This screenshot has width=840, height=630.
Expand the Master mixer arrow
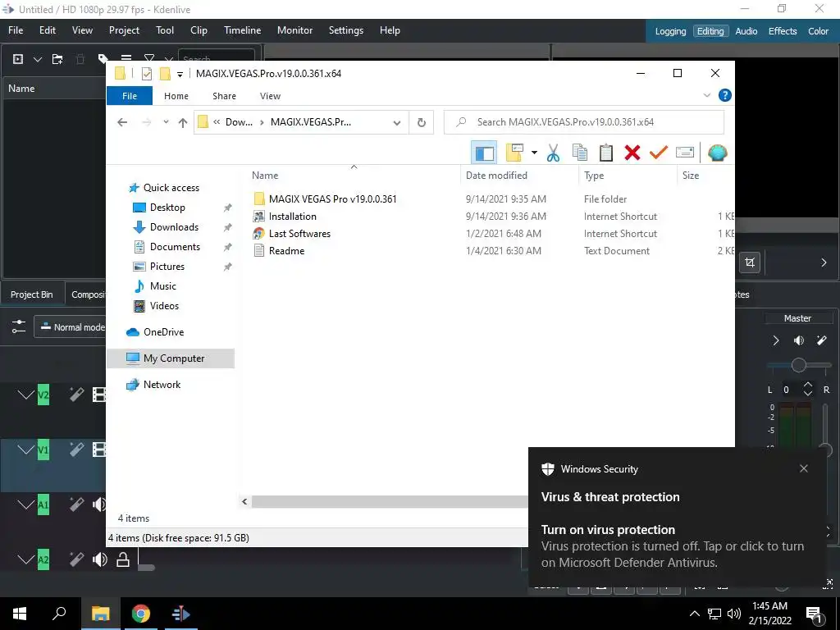click(775, 340)
